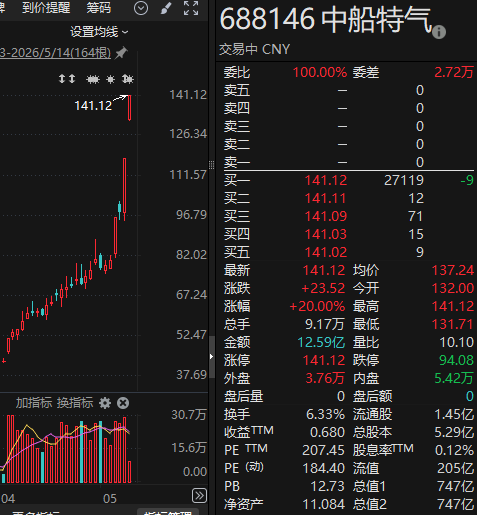This screenshot has width=477, height=515.
Task: Click 今开 value 132.00
Action: 453,288
